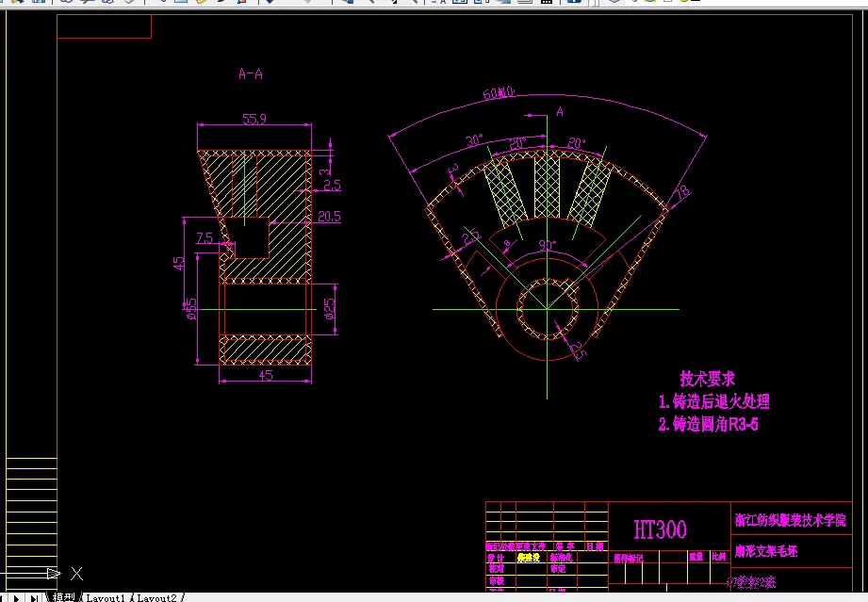Switch to the 模型 model tab
Screen dimensions: 868x602
(x=63, y=597)
